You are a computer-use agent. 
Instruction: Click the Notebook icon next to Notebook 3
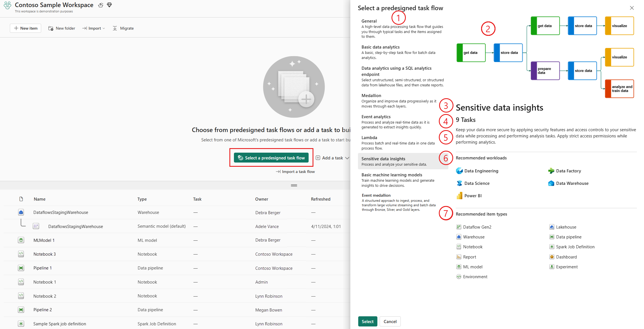(21, 254)
